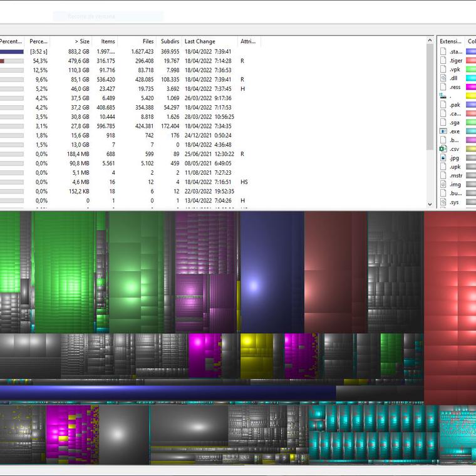Sort extensions by the Extensi... header
476x476 pixels.
pos(450,41)
